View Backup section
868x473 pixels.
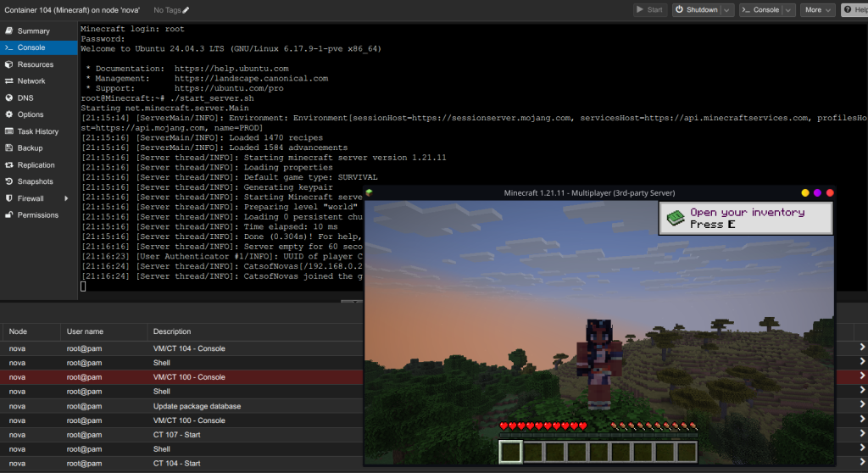(x=30, y=148)
